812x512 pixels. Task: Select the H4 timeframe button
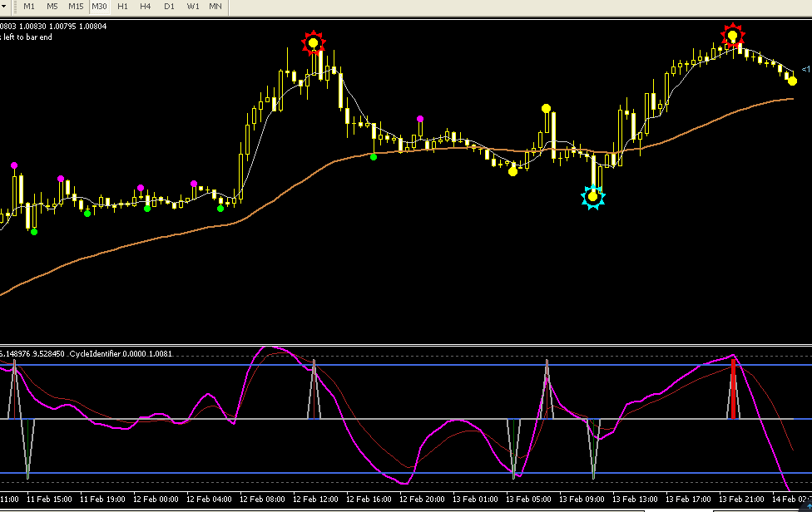tap(146, 7)
